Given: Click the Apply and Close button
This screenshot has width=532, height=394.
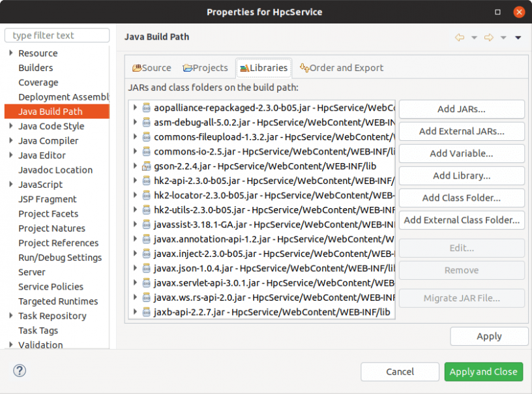Looking at the screenshot, I should click(484, 372).
